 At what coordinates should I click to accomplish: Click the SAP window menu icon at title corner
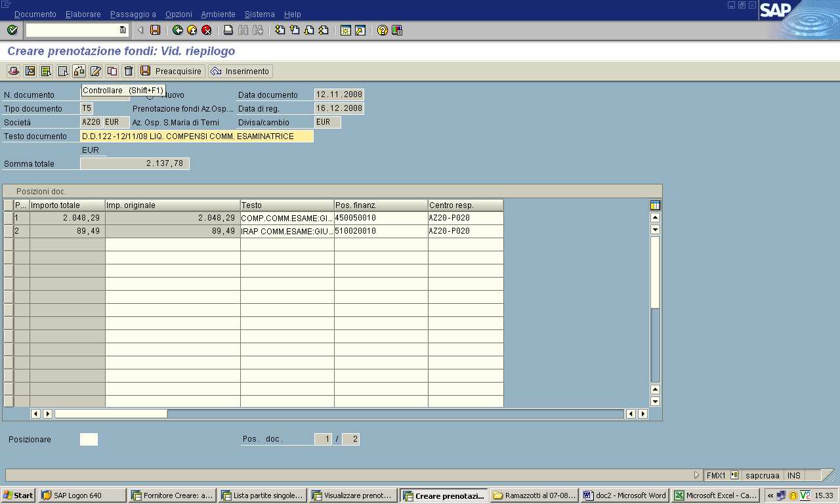7,5
